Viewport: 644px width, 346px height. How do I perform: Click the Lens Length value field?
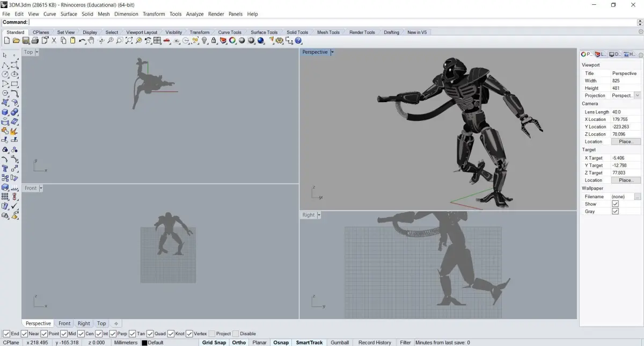(626, 112)
